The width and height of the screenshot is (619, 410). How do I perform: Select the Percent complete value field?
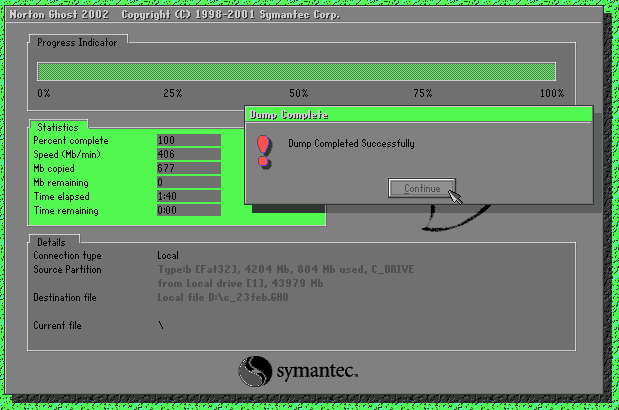pos(189,140)
